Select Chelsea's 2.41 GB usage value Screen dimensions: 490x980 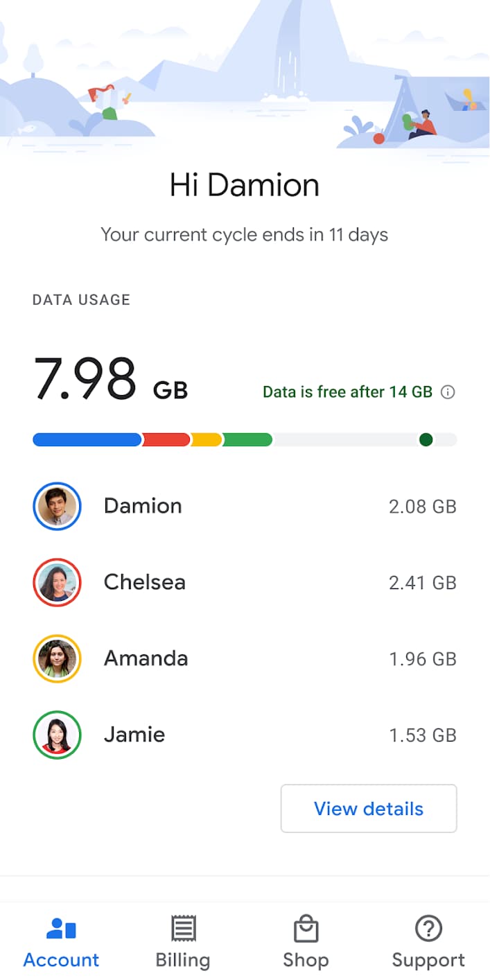coord(422,583)
